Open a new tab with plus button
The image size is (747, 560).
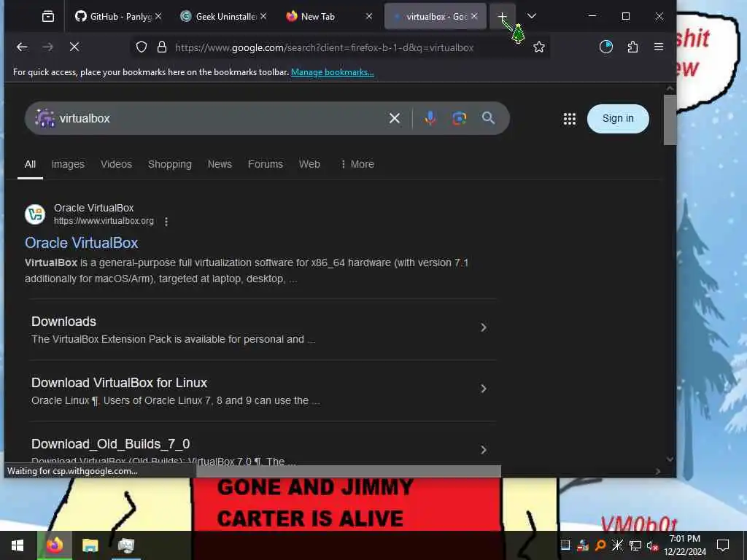502,17
